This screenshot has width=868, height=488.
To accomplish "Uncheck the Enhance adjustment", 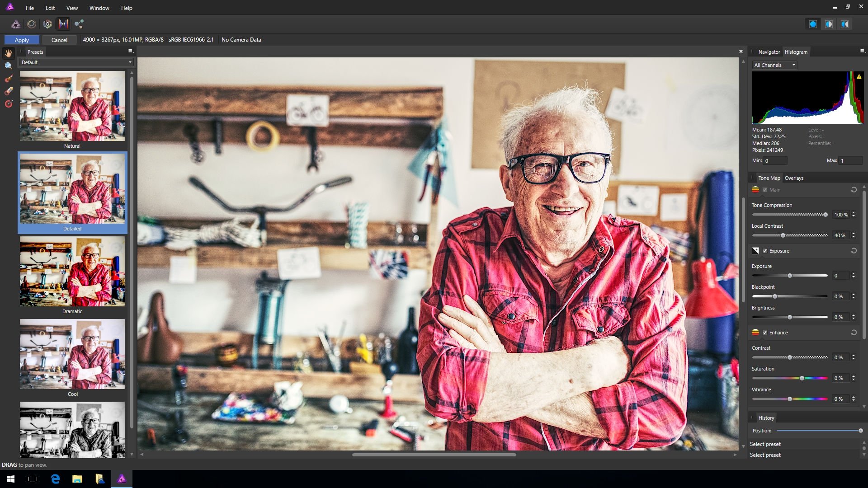I will 764,333.
